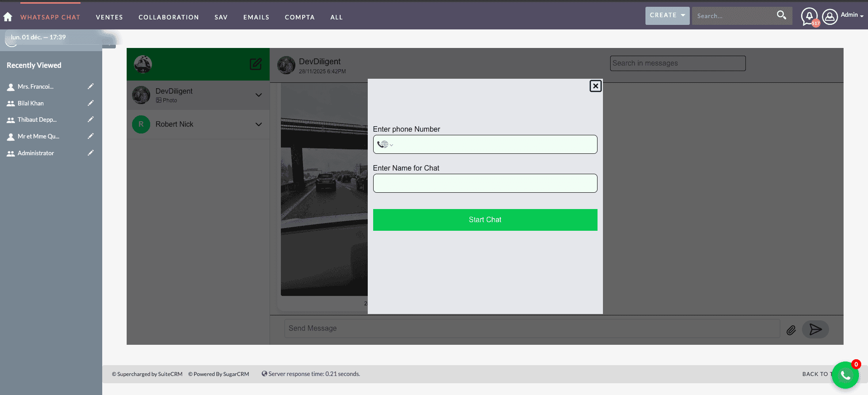This screenshot has height=395, width=868.
Task: Edit Bilal Khan using pencil icon
Action: click(90, 103)
